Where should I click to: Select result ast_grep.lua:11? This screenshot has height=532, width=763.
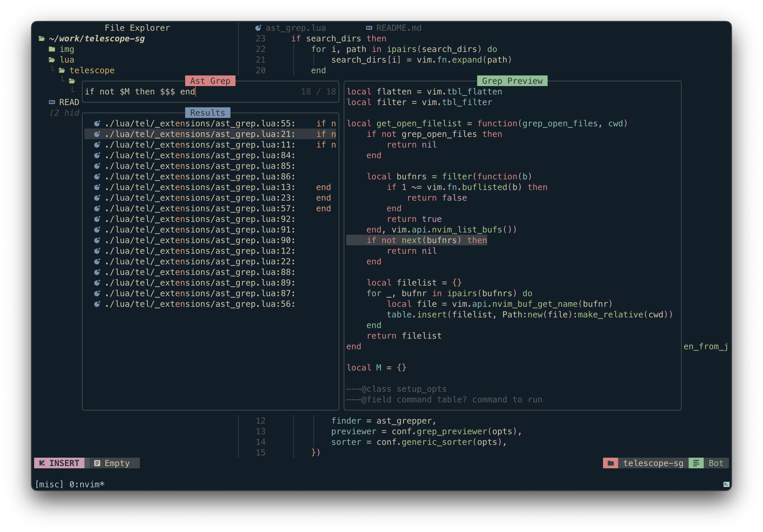point(199,145)
